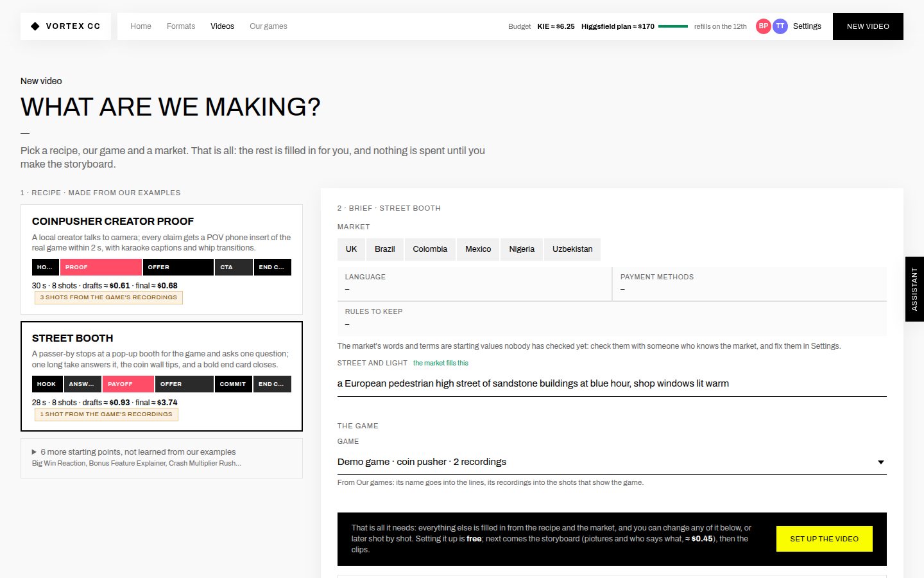Screen dimensions: 924x578
Task: Click the Vortex CC diamond logo
Action: (35, 26)
